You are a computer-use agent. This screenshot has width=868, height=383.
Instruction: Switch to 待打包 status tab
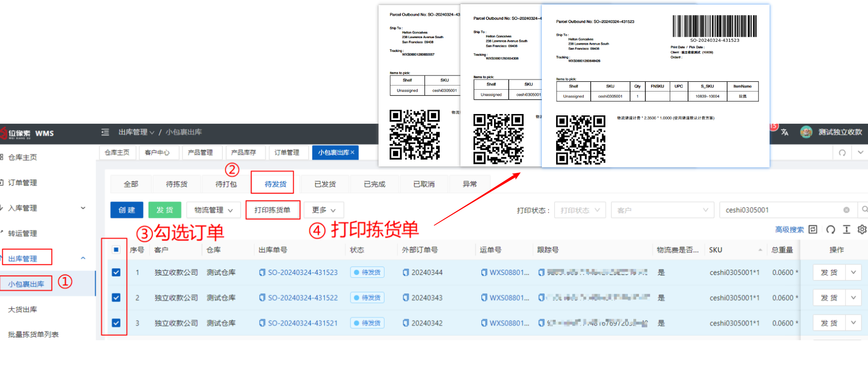pos(226,184)
